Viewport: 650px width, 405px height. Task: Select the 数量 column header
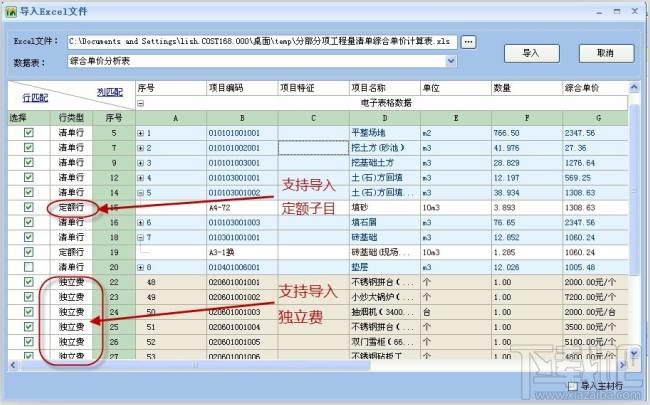[x=527, y=88]
